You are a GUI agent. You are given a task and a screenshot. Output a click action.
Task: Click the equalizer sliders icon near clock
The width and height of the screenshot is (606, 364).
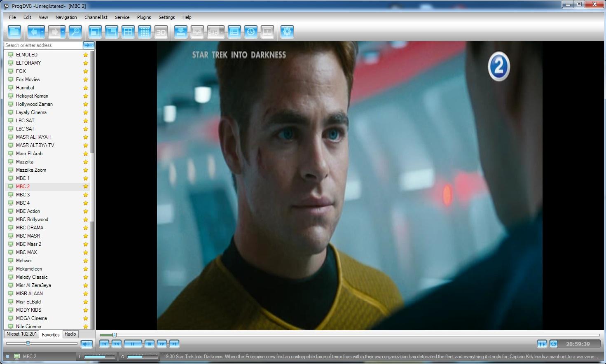[542, 344]
